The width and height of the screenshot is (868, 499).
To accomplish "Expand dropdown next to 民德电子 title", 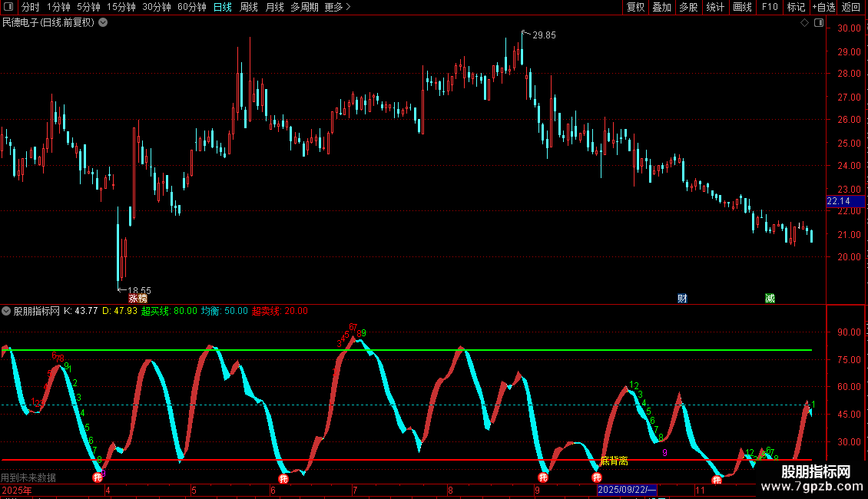I will point(103,22).
